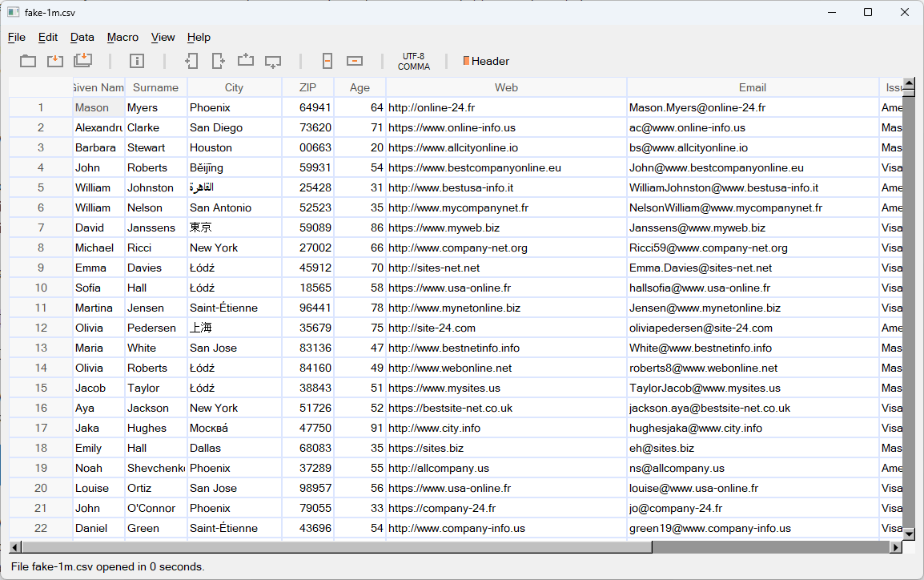Click the Open file folder icon
The image size is (924, 580).
pos(28,61)
